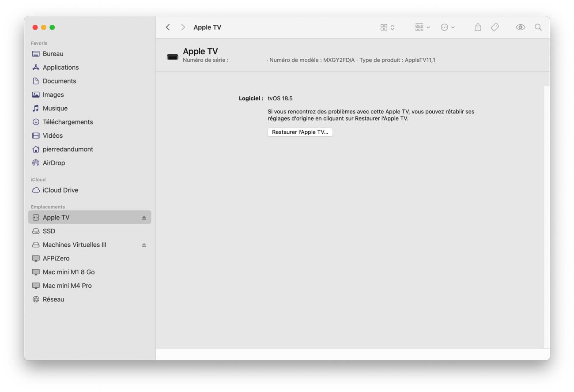Select Machines Virtuelles III location
Viewport: 574px width, 392px height.
tap(90, 245)
